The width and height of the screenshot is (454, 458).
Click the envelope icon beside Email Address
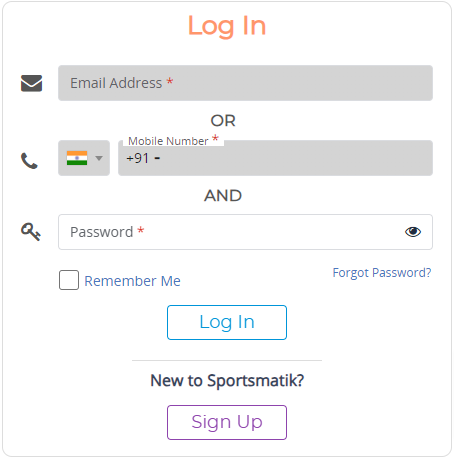point(31,83)
